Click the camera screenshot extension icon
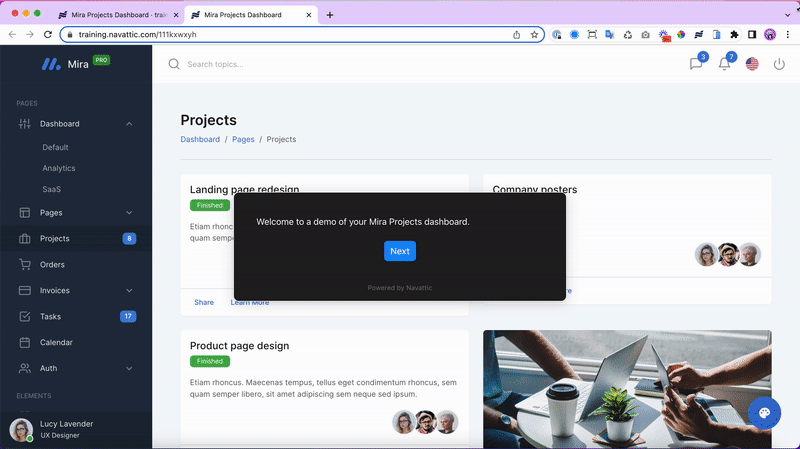 [645, 34]
